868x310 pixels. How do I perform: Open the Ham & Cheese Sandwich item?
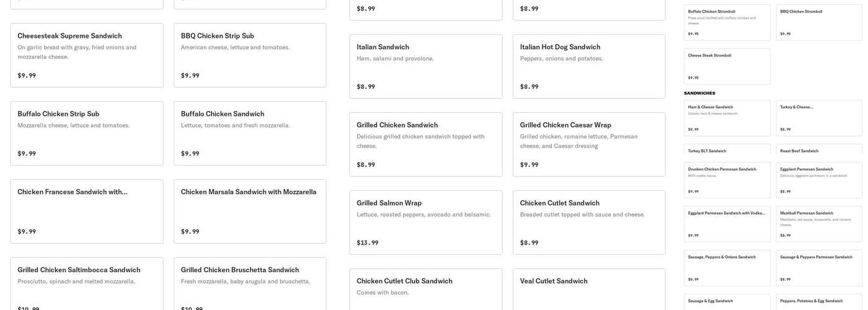[727, 118]
